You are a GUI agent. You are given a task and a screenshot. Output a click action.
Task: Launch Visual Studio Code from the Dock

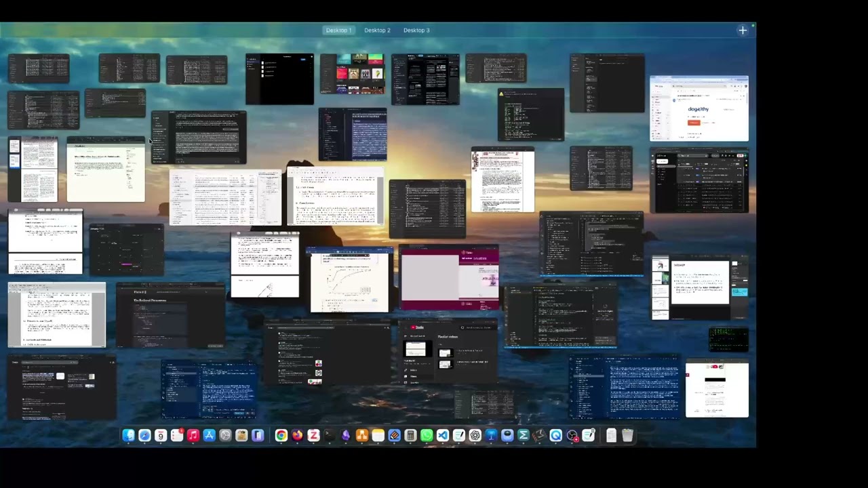443,436
